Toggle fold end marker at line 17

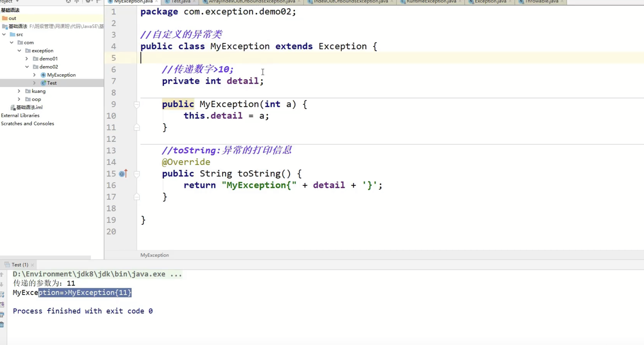click(137, 197)
